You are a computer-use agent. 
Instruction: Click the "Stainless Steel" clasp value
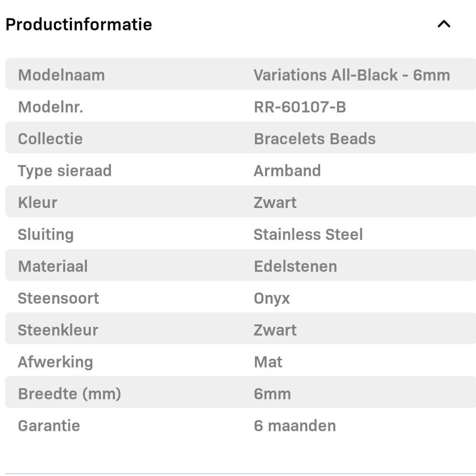click(x=308, y=234)
